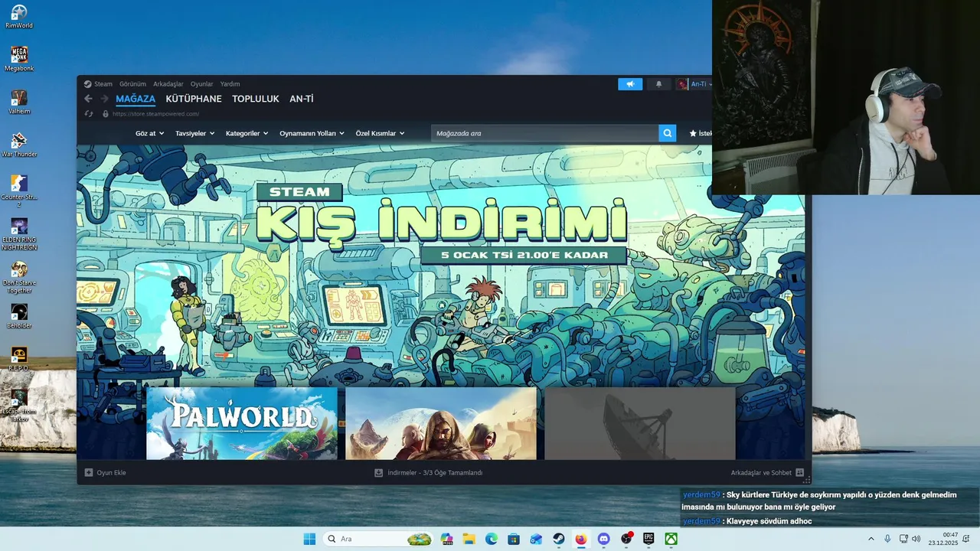This screenshot has width=980, height=551.
Task: Open Microsoft Edge from the taskbar
Action: [492, 539]
